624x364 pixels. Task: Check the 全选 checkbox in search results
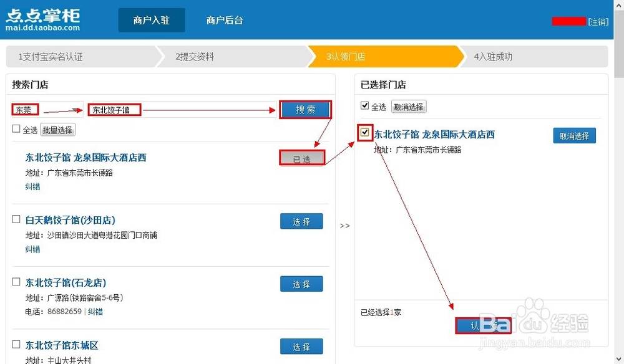pos(16,129)
